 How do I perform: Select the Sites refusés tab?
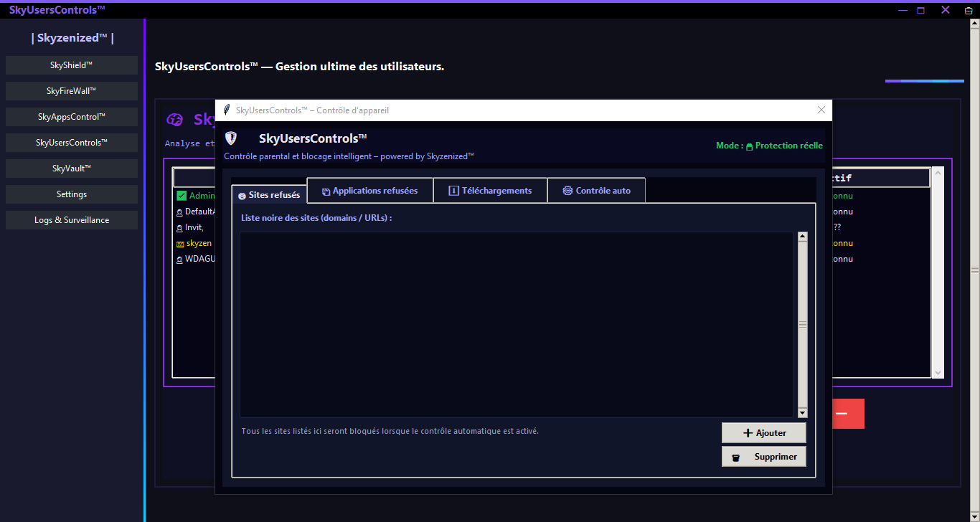(x=269, y=195)
